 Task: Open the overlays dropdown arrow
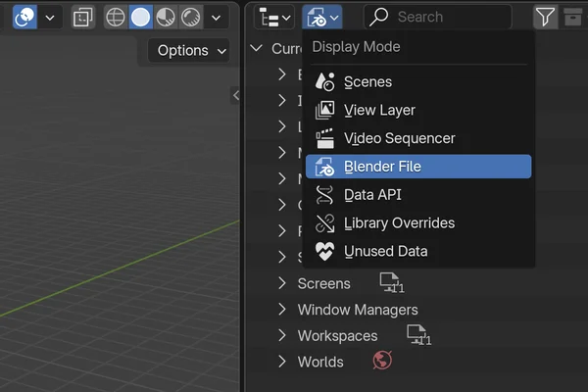pyautogui.click(x=50, y=17)
